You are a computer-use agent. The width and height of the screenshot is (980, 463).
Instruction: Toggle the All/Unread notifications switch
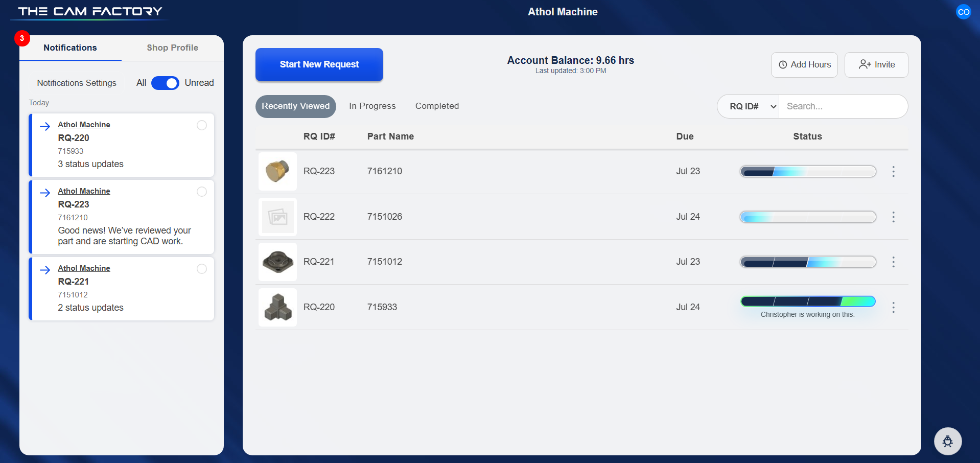point(165,83)
